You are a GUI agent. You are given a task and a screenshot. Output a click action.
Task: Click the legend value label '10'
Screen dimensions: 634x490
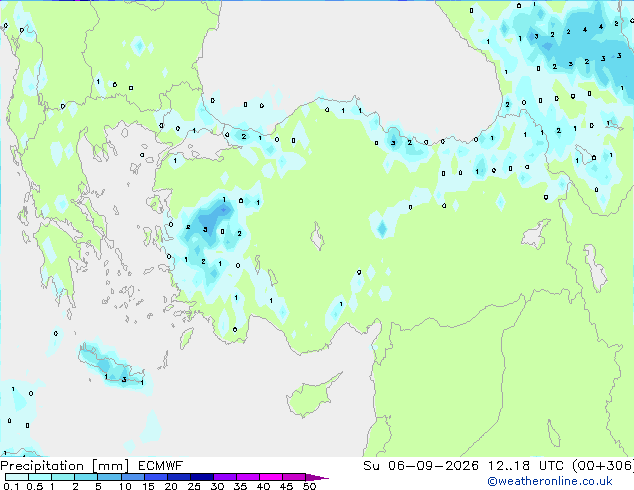point(125,486)
